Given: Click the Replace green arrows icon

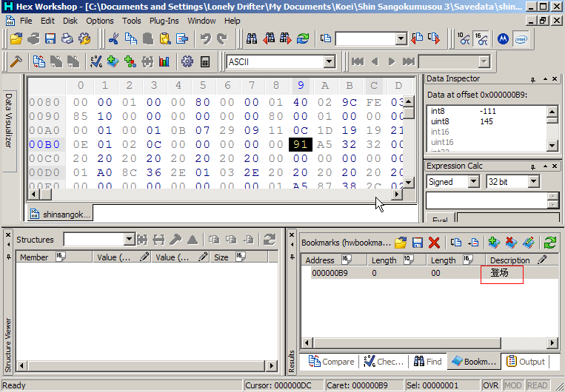Looking at the screenshot, I should pyautogui.click(x=303, y=38).
